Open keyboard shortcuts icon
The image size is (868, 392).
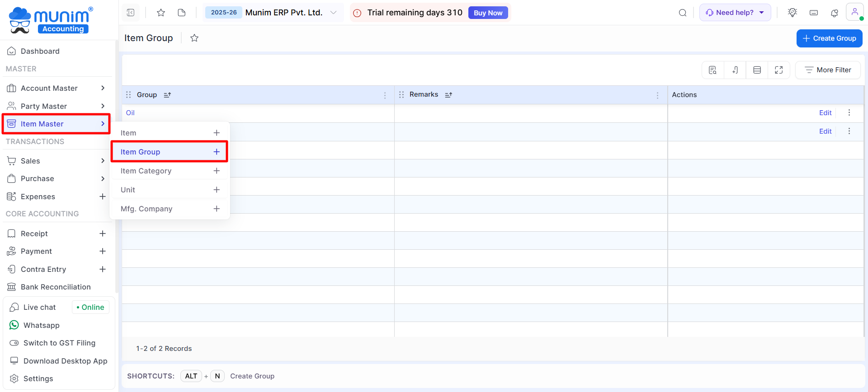coord(814,13)
